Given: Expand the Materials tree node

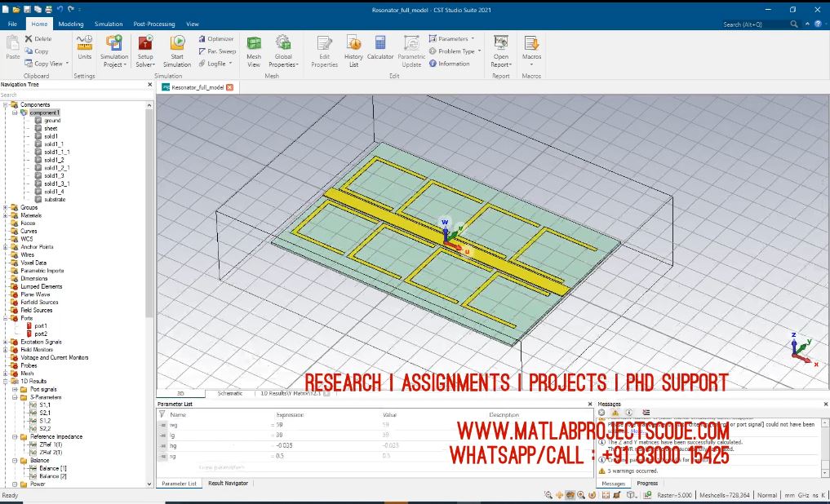Looking at the screenshot, I should click(5, 215).
